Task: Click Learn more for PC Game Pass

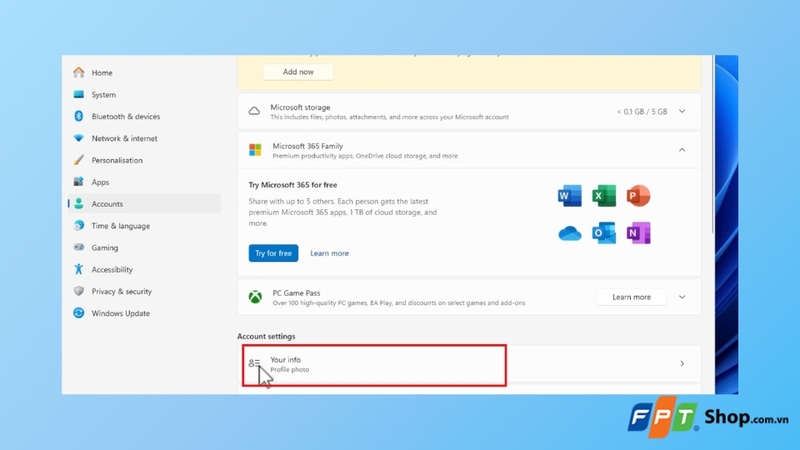Action: tap(632, 297)
